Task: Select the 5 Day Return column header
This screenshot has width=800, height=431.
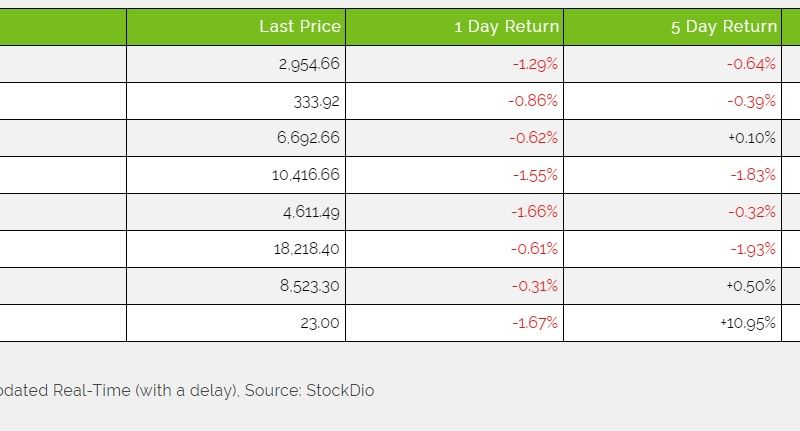Action: 723,27
